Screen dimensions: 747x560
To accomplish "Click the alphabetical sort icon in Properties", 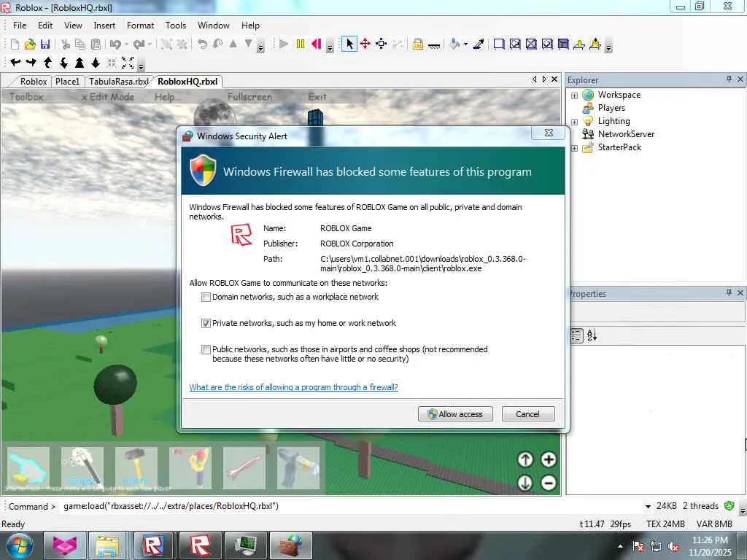I will (592, 335).
